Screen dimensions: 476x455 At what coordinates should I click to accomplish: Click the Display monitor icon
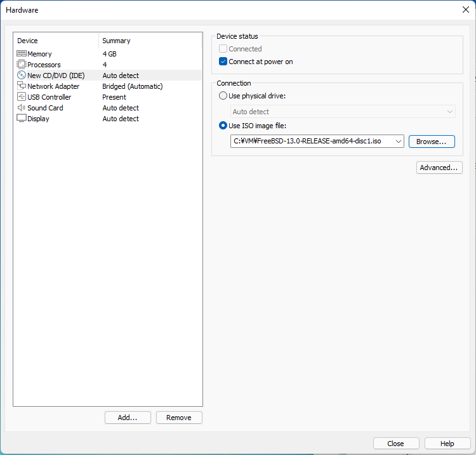21,118
